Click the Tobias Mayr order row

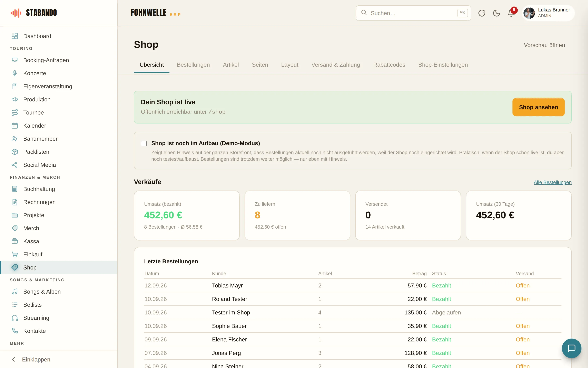(x=353, y=285)
